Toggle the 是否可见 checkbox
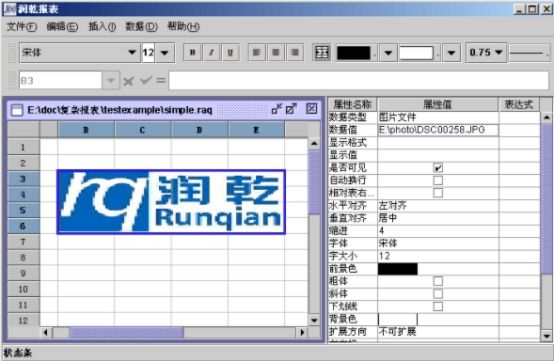This screenshot has height=361, width=554. [x=438, y=168]
